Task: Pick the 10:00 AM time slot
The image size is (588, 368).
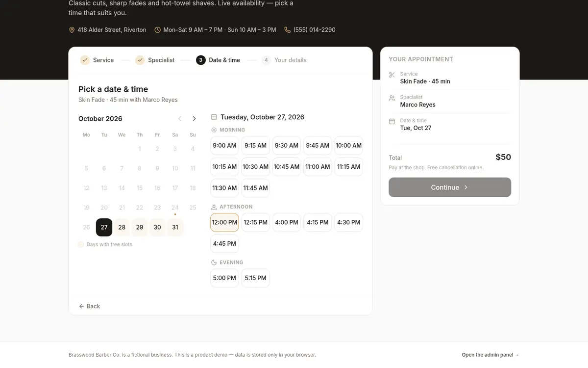Action: coord(349,145)
